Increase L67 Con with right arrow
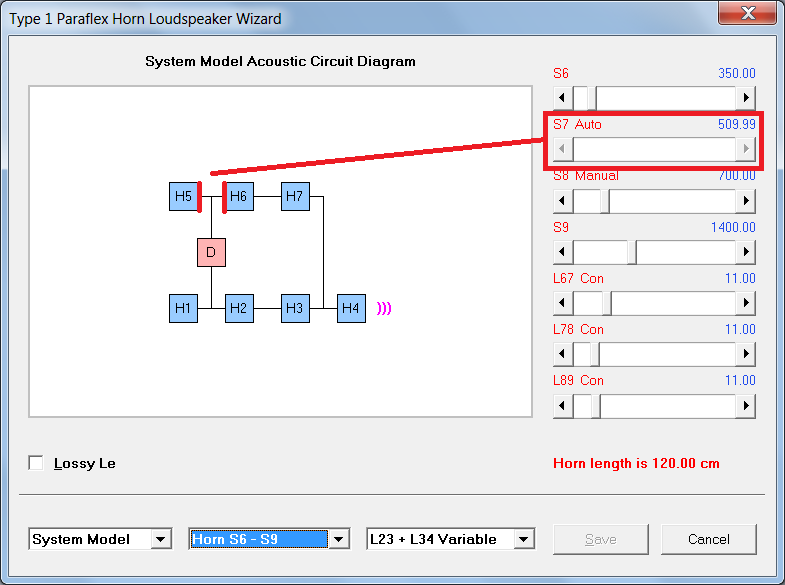 point(746,303)
